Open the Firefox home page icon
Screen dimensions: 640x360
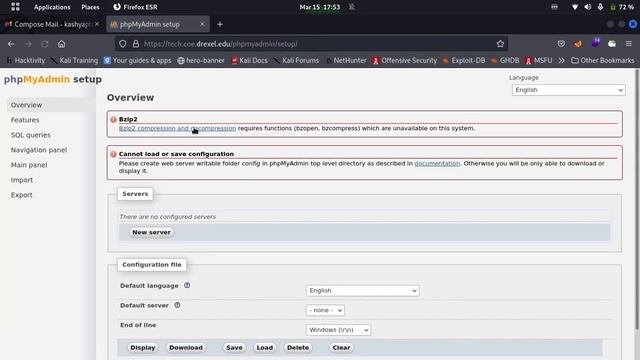[x=61, y=44]
